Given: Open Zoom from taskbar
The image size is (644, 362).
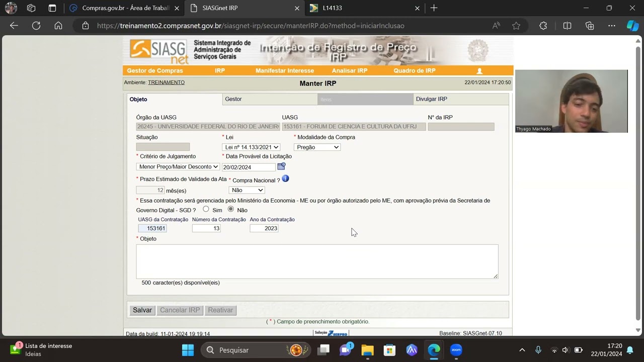Looking at the screenshot, I should point(456,350).
